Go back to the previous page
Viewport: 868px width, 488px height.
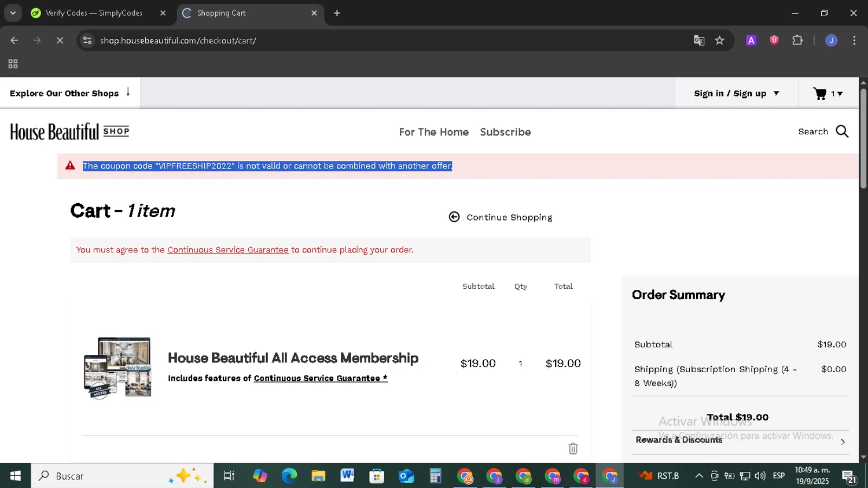tap(14, 41)
